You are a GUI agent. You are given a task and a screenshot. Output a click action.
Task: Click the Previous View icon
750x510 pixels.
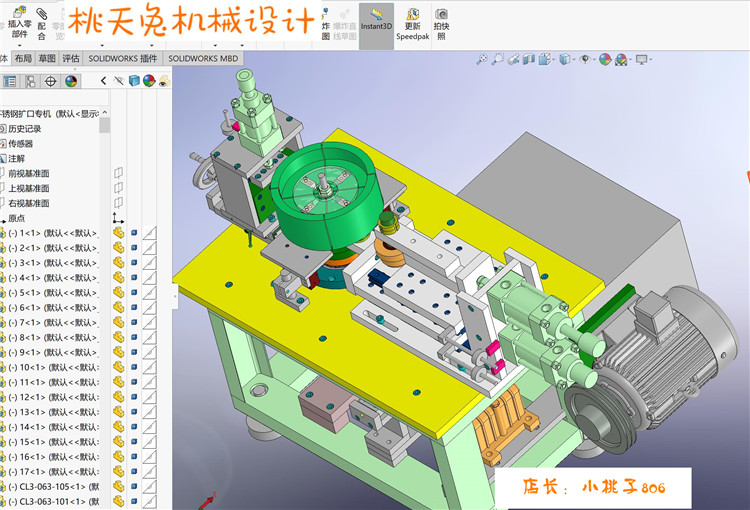[513, 59]
